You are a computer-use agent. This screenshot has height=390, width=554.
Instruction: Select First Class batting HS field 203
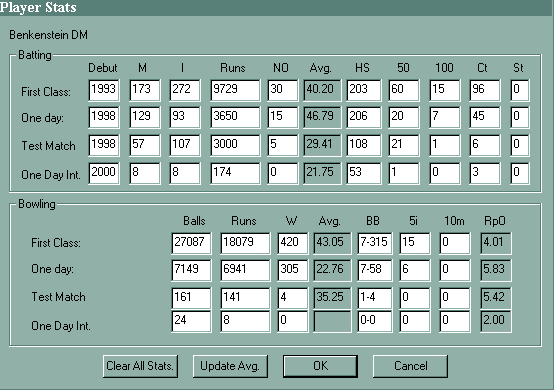pos(364,90)
